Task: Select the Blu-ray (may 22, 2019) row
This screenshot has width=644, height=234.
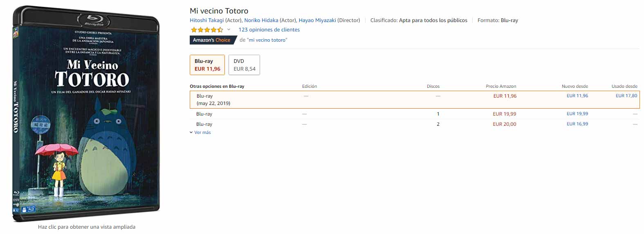Action: coord(213,99)
